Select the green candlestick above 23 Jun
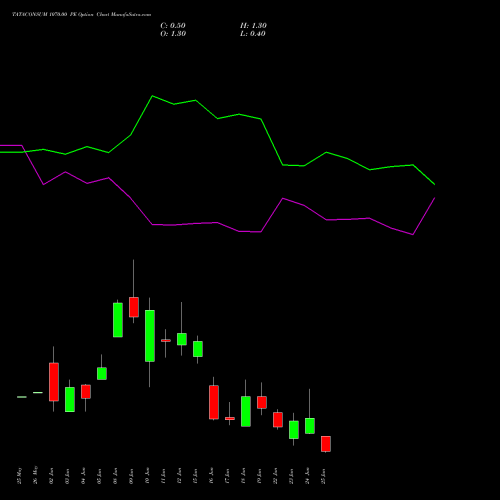Viewport: 500px width, 500px height. (x=294, y=430)
